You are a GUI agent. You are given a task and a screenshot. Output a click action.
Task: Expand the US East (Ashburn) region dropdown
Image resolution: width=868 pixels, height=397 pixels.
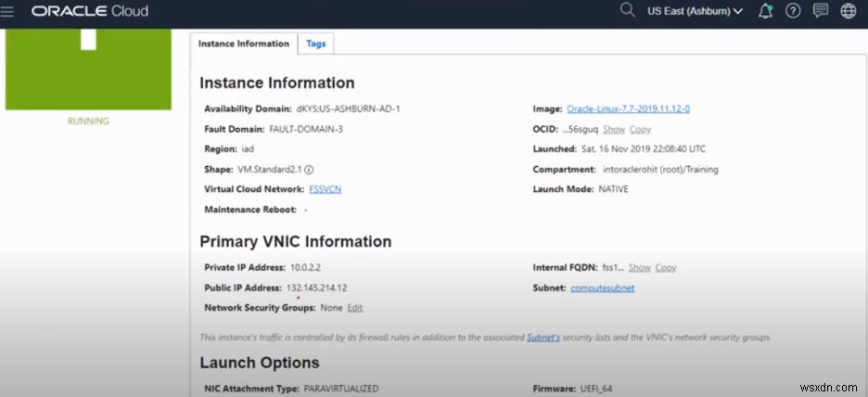pos(696,11)
